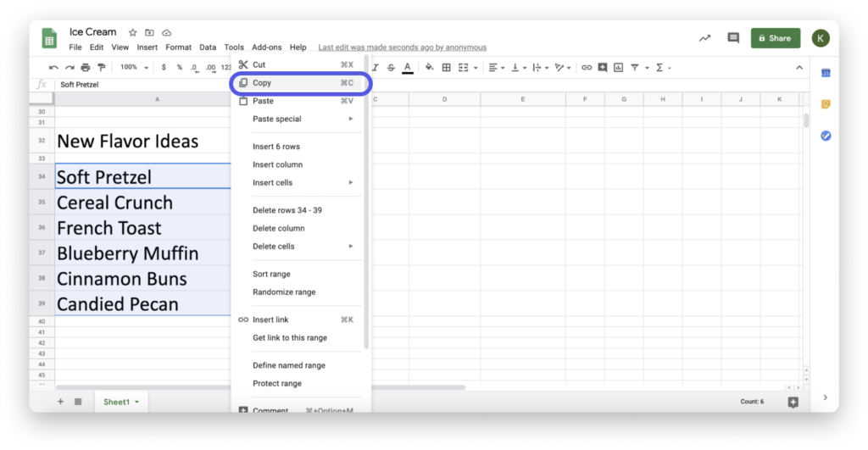Click the Borders icon in the toolbar
The width and height of the screenshot is (868, 450).
tap(446, 67)
